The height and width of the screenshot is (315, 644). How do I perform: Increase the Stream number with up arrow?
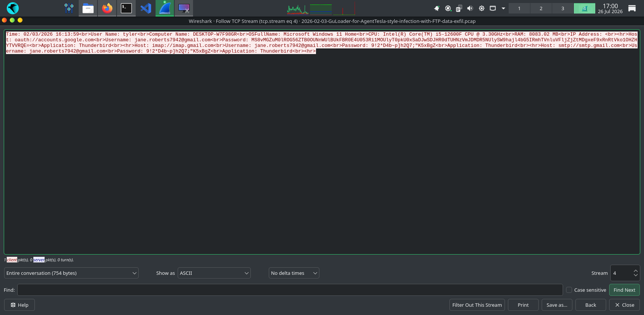click(x=635, y=271)
